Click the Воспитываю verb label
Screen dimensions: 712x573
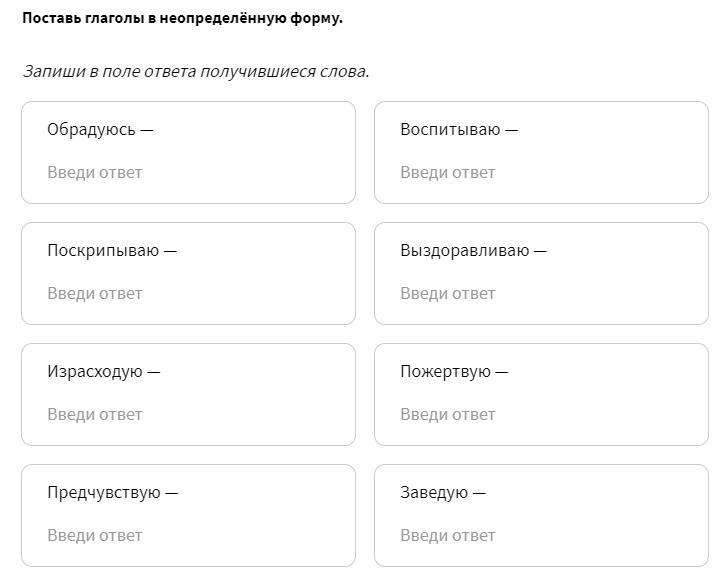tap(449, 130)
